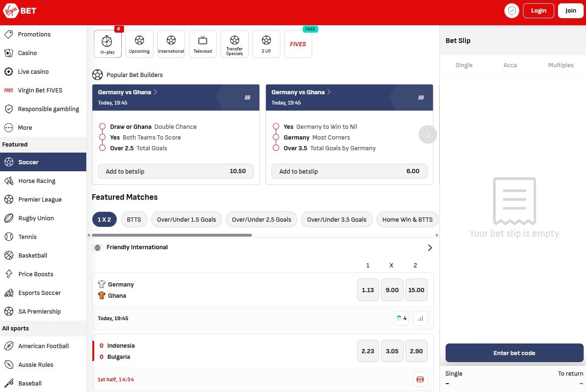Select Over/Under 2.5 Goals filter
Screen dimensions: 586x392
pos(261,219)
